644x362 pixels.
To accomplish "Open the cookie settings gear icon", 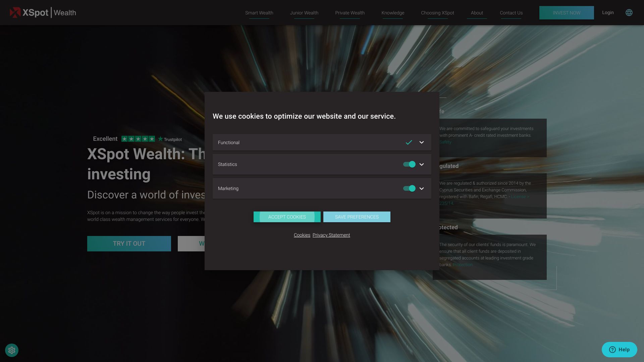I will click(12, 350).
